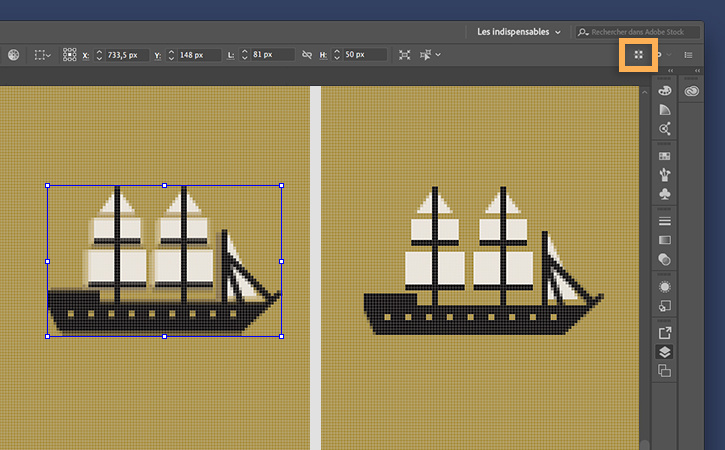The image size is (725, 450).
Task: Open the Layers panel icon
Action: click(x=664, y=352)
